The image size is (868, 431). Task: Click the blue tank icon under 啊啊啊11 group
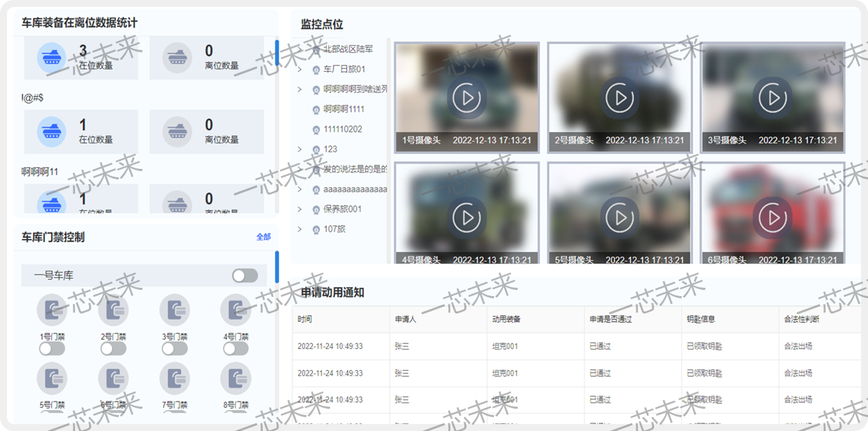(51, 202)
